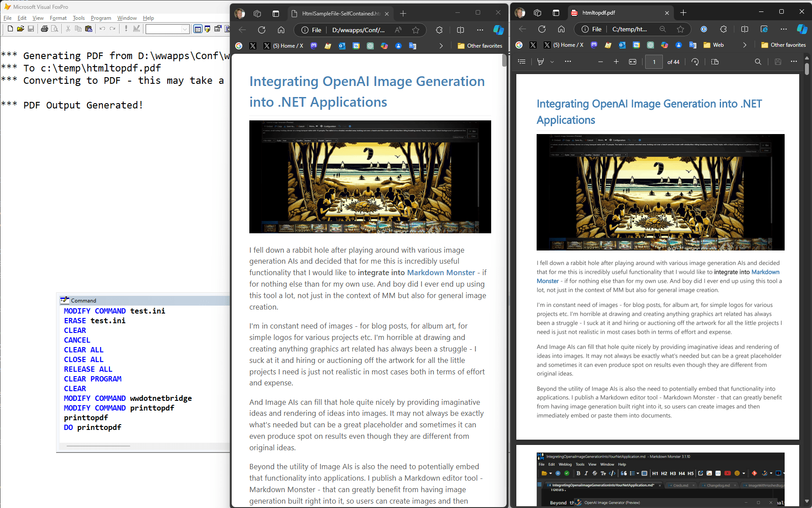Toggle the FoxPro Command window toolbar button

pos(198,29)
